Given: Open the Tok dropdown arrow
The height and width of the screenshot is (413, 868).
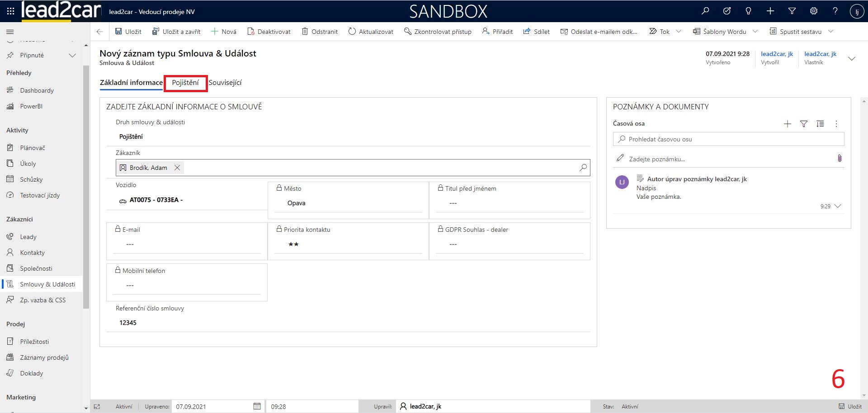Looking at the screenshot, I should (x=678, y=32).
